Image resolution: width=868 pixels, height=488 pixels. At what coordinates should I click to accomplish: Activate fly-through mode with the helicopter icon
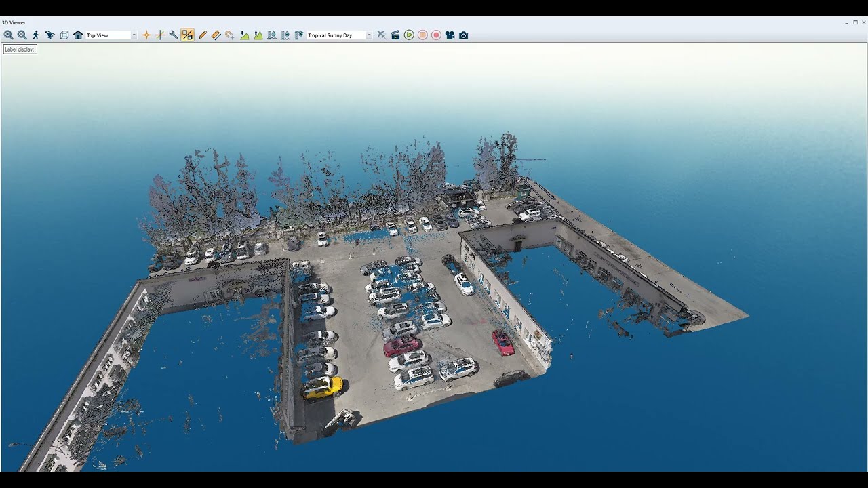tap(50, 35)
